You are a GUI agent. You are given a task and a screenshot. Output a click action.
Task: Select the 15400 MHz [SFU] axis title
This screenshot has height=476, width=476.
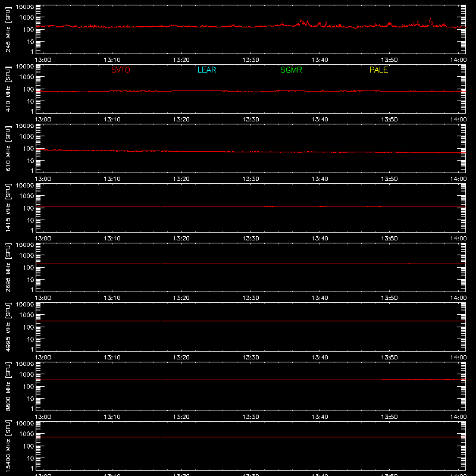(x=8, y=446)
